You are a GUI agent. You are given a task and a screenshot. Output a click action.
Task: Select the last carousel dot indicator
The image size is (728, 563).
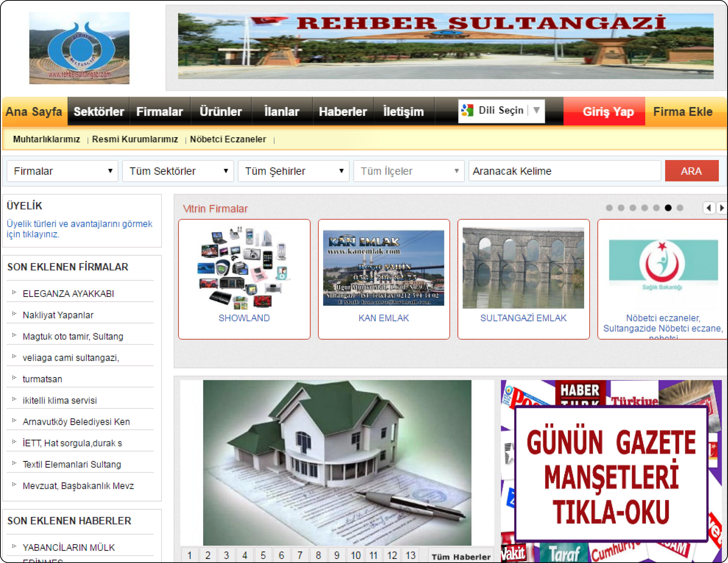point(680,208)
